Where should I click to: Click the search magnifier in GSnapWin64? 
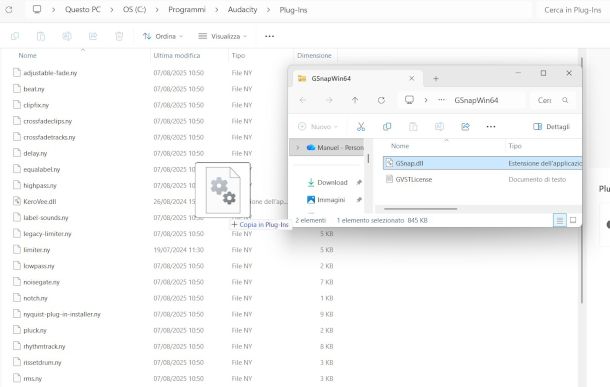click(565, 100)
